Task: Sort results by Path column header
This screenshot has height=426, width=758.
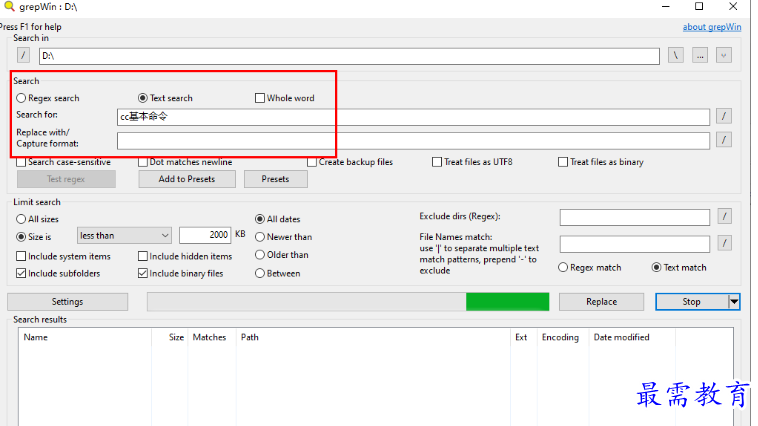Action: [374, 337]
